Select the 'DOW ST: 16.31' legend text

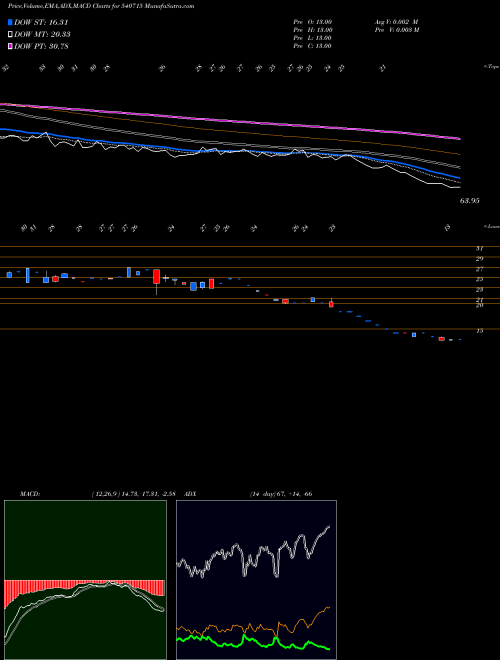click(41, 22)
